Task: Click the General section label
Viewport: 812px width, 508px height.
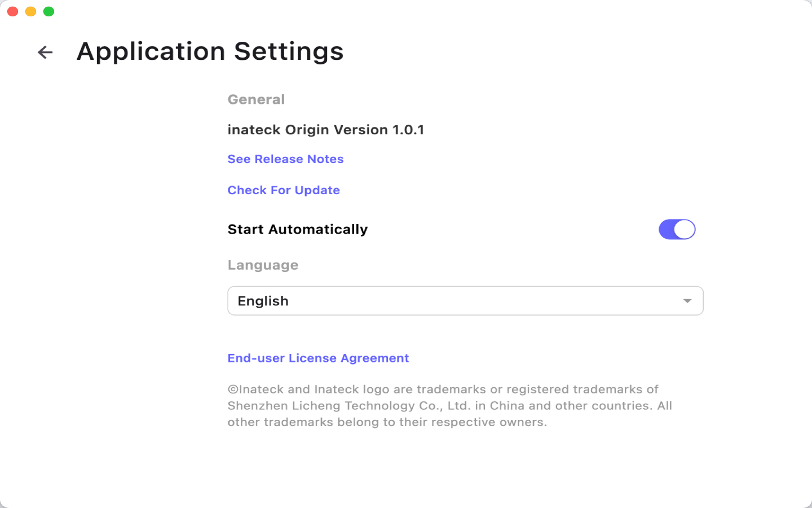Action: [256, 99]
